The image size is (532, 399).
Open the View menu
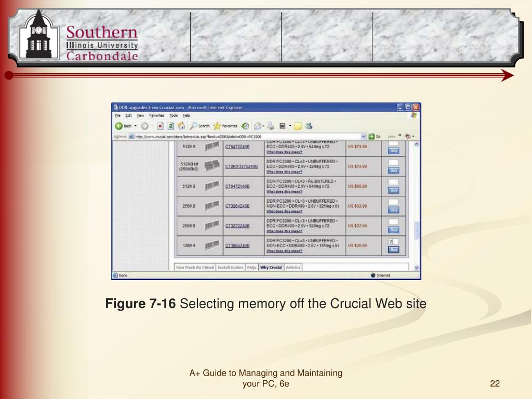[140, 115]
